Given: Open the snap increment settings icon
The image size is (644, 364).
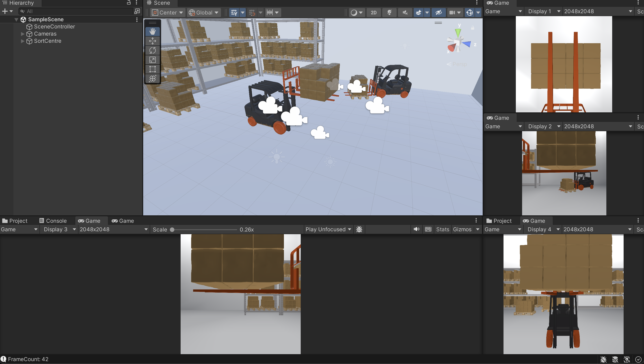Looking at the screenshot, I should [x=270, y=13].
